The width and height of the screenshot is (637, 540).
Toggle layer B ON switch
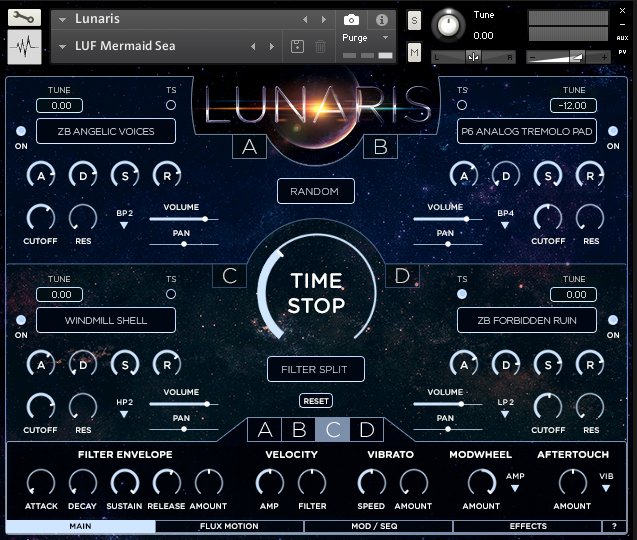coord(613,131)
